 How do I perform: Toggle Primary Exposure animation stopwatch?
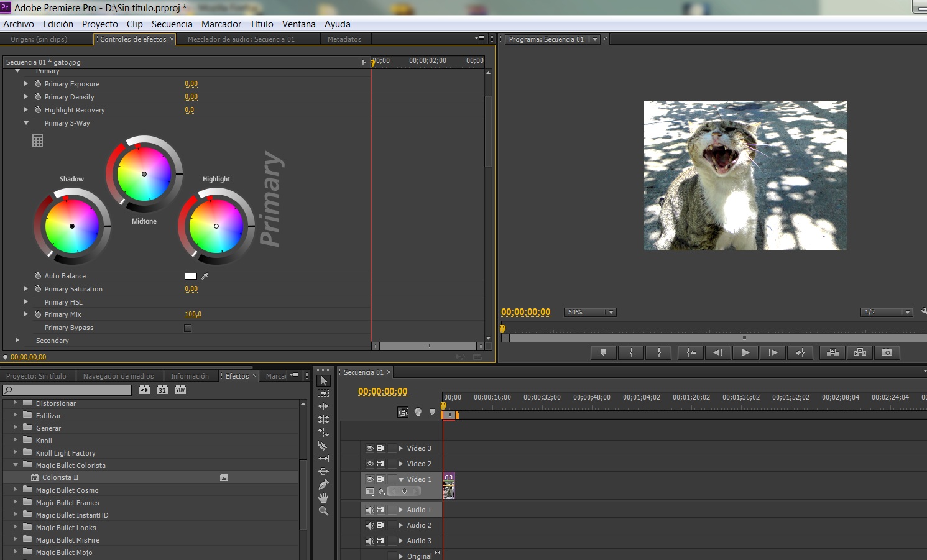[x=38, y=84]
